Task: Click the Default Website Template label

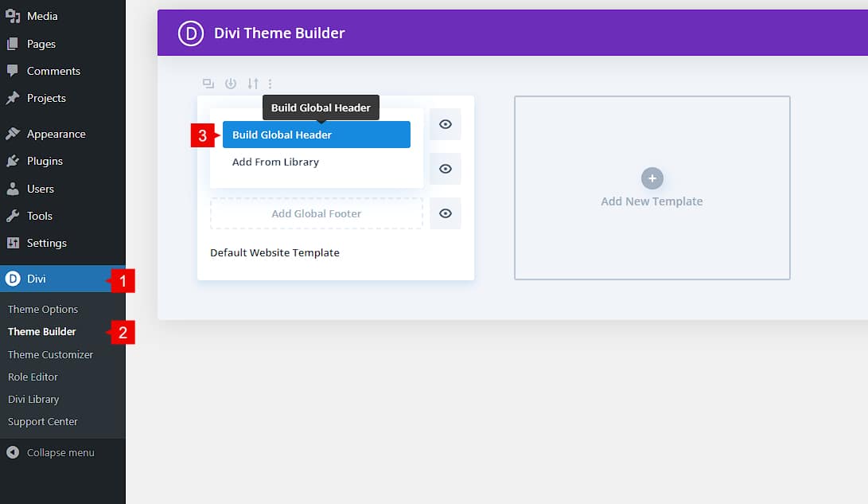Action: [274, 252]
